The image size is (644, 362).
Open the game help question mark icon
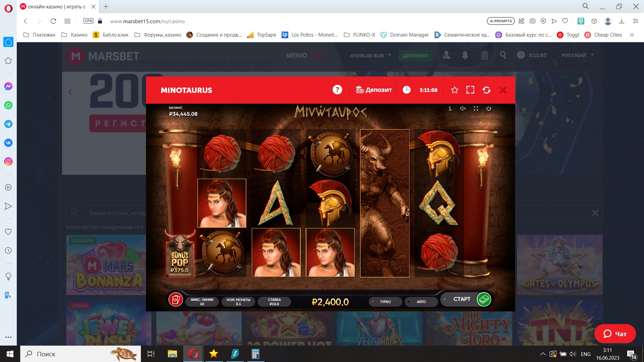337,90
